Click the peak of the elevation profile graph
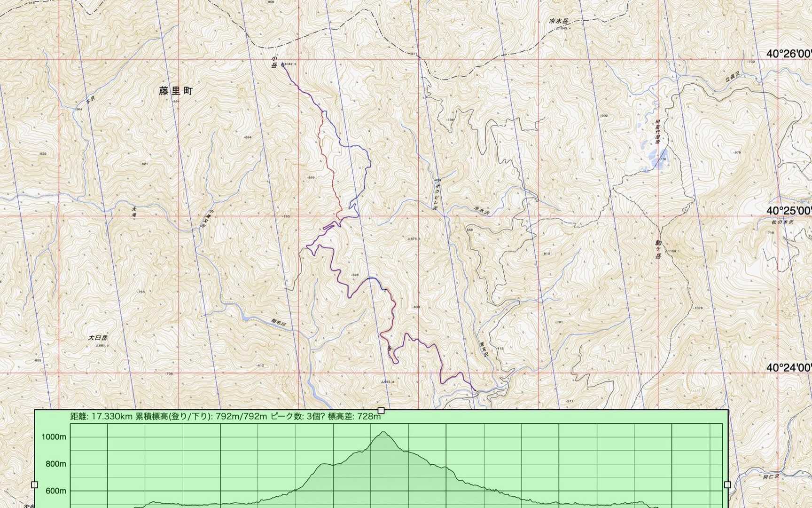The height and width of the screenshot is (508, 812). (383, 432)
